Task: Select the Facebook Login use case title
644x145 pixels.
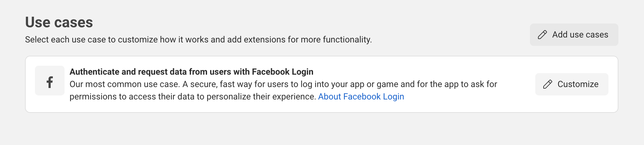Action: 191,72
